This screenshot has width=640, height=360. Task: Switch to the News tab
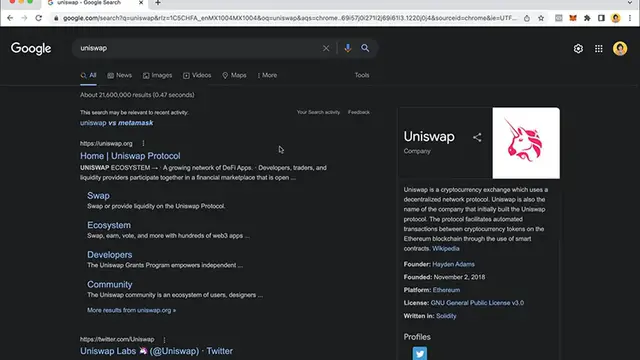(120, 76)
